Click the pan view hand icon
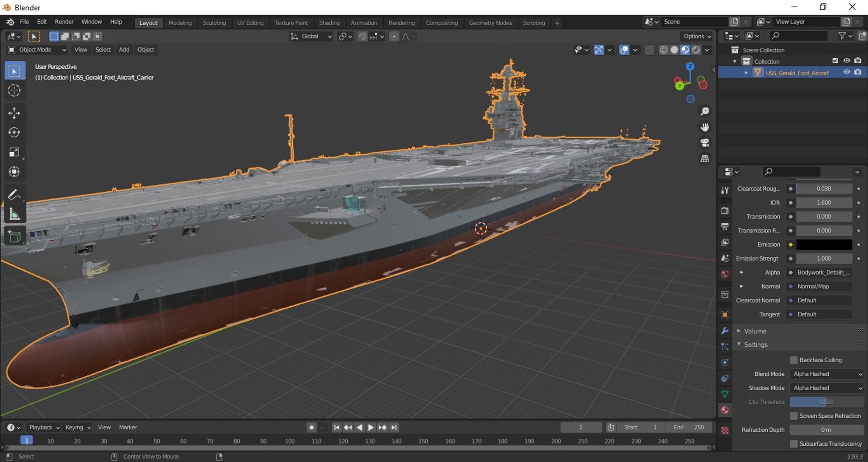This screenshot has width=868, height=462. pyautogui.click(x=704, y=127)
